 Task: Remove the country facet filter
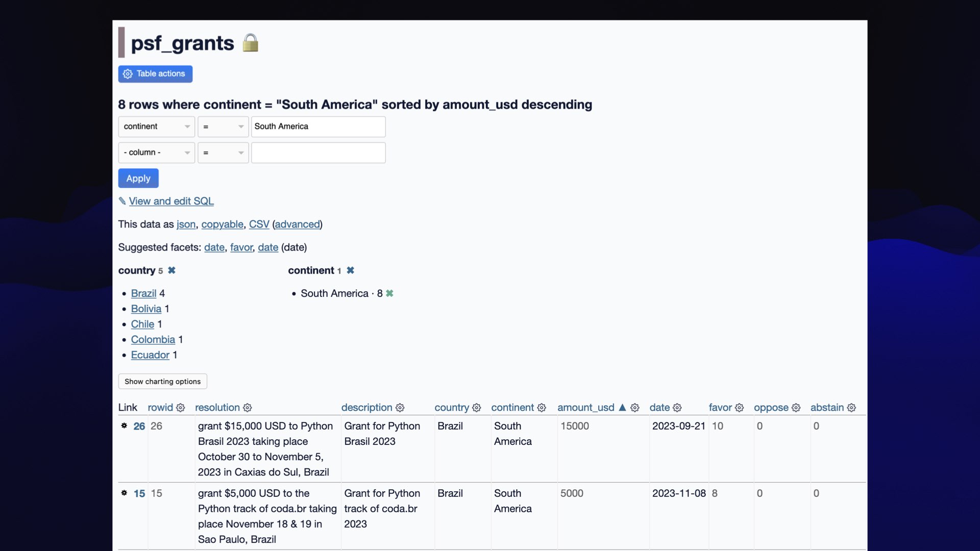(x=171, y=270)
